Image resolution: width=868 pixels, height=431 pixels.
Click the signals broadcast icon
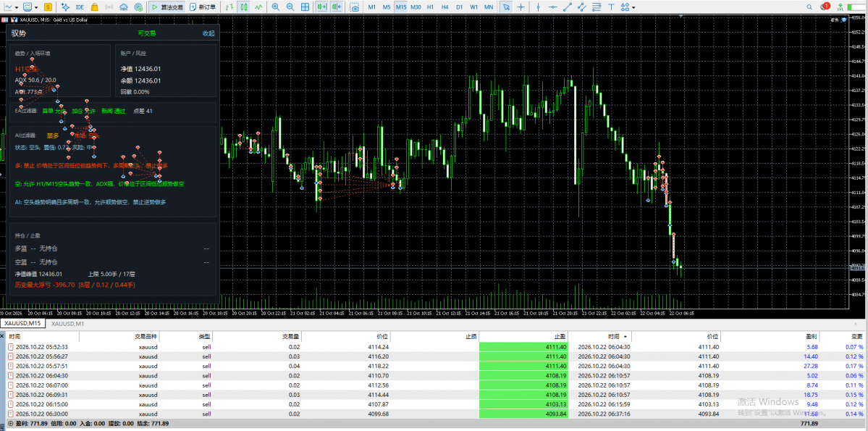109,7
